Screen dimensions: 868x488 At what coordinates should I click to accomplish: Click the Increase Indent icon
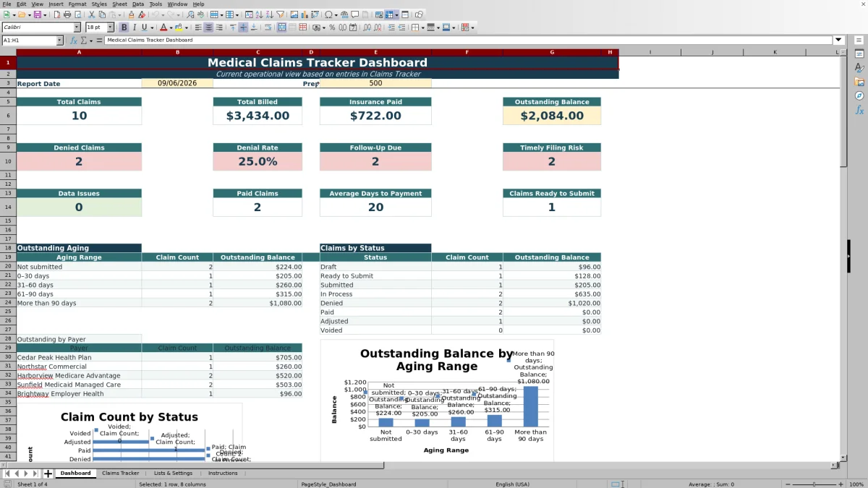(391, 27)
